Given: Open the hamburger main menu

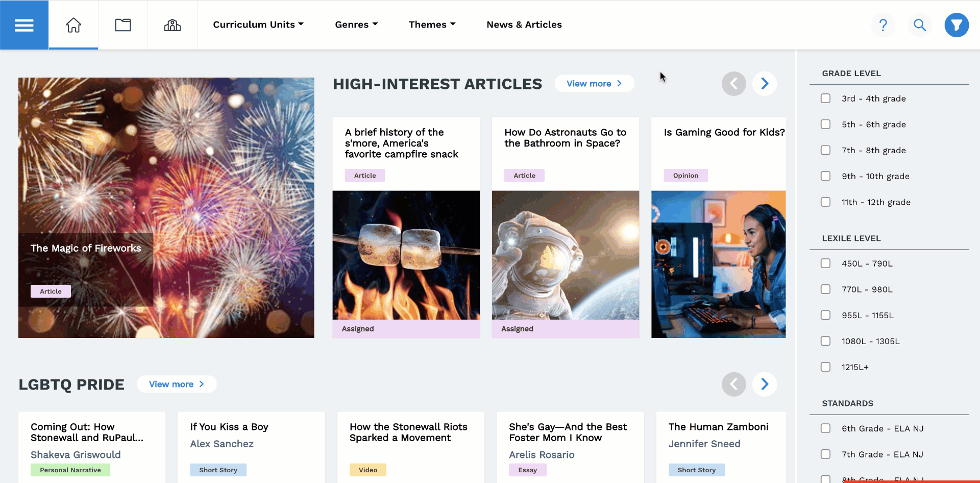Looking at the screenshot, I should tap(24, 25).
